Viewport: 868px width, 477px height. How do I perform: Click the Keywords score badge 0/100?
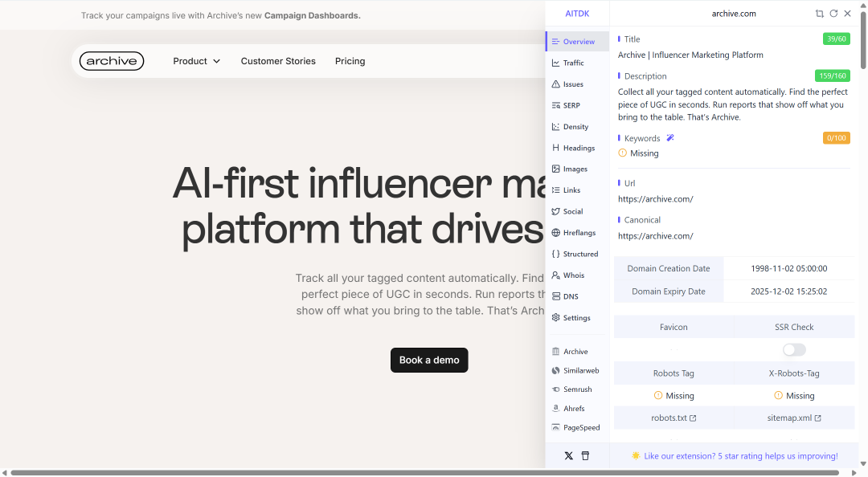(x=836, y=138)
